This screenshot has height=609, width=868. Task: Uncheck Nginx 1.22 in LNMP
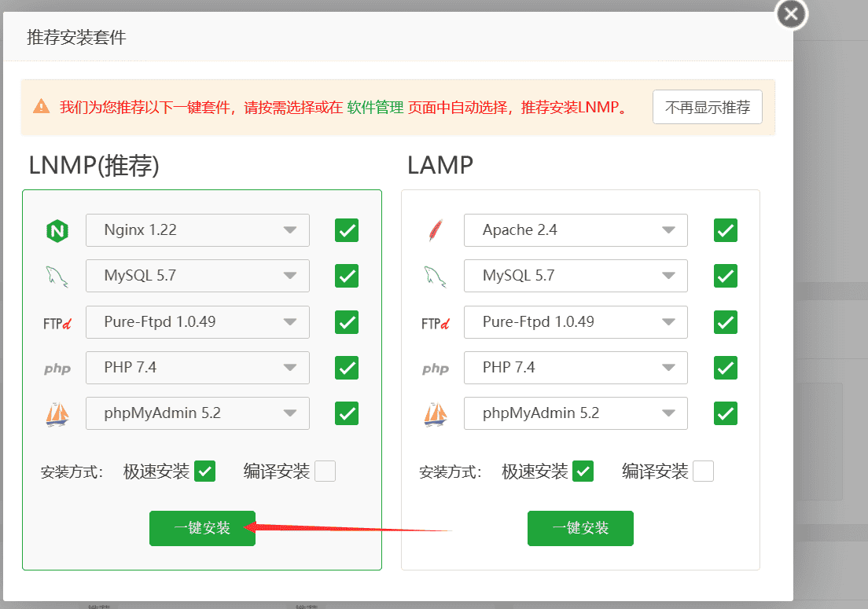(347, 230)
